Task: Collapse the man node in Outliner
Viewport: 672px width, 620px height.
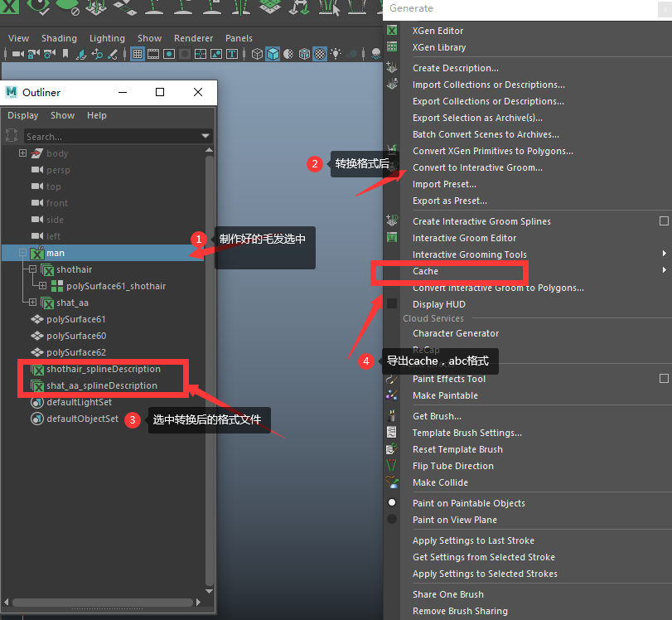Action: coord(22,253)
